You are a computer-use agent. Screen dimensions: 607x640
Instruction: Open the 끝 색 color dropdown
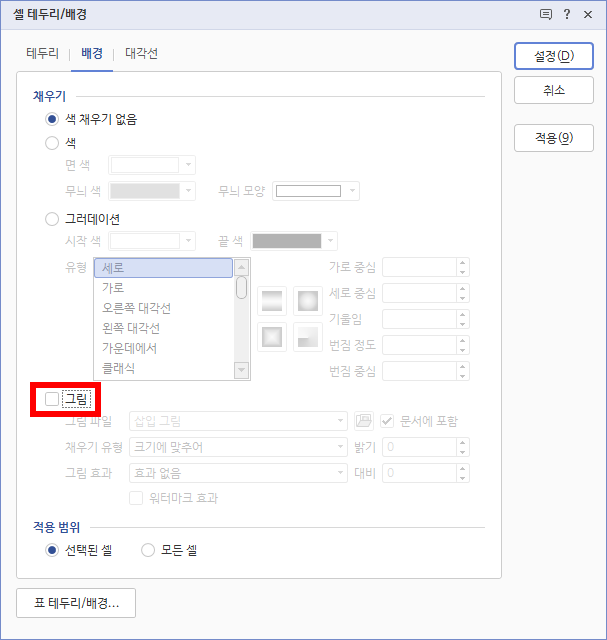pyautogui.click(x=294, y=241)
